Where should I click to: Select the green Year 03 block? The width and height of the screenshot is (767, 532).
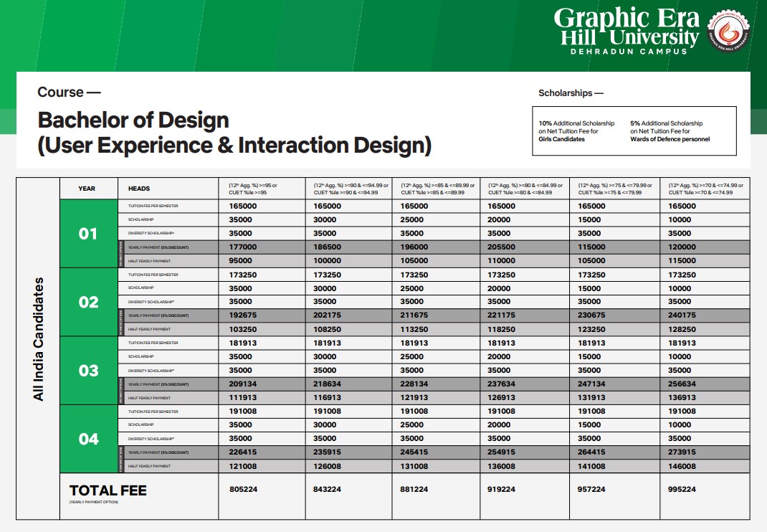[87, 371]
